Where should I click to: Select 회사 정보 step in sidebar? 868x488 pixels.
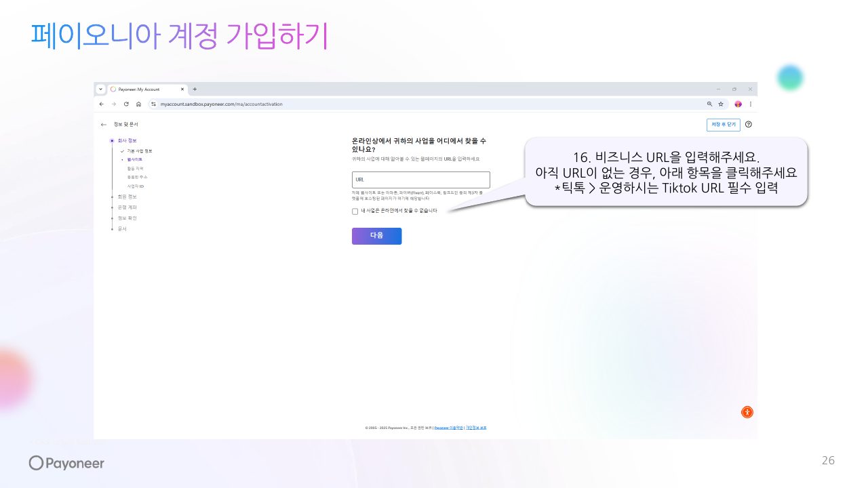(x=127, y=140)
